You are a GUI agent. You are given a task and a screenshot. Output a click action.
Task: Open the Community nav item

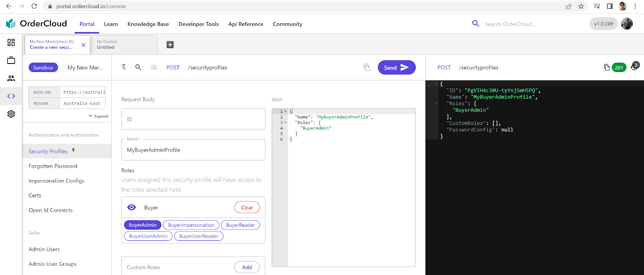(287, 24)
